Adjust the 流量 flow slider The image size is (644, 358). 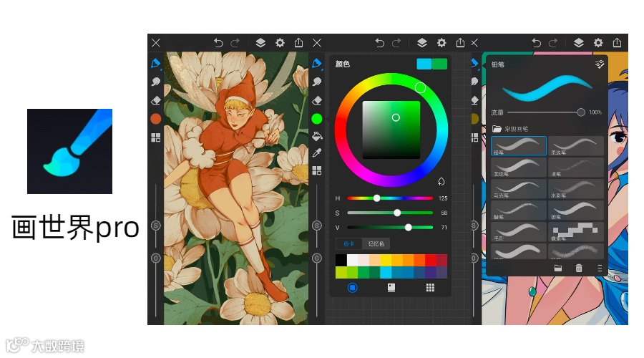(546, 112)
